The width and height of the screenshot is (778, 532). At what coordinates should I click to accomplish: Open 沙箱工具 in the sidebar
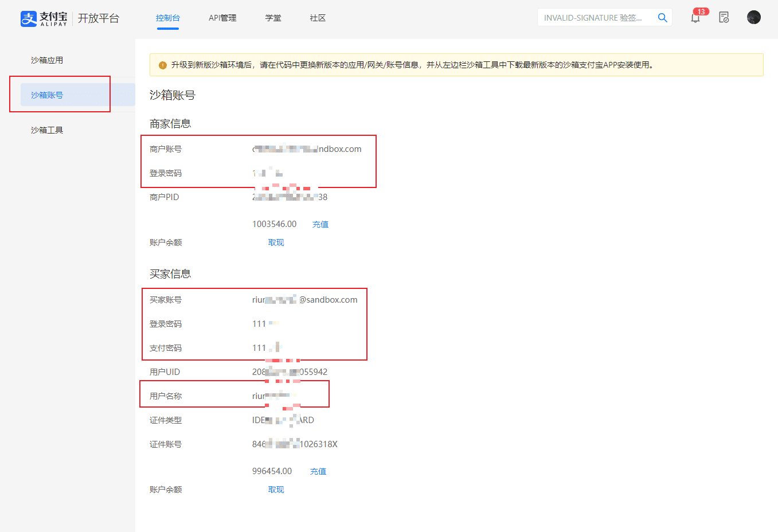tap(47, 130)
